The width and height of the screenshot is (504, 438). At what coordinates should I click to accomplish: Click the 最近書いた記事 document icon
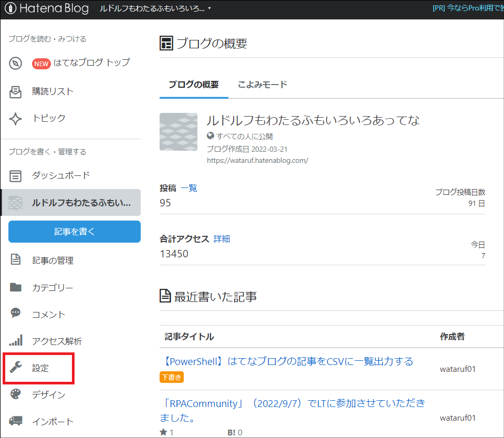165,296
